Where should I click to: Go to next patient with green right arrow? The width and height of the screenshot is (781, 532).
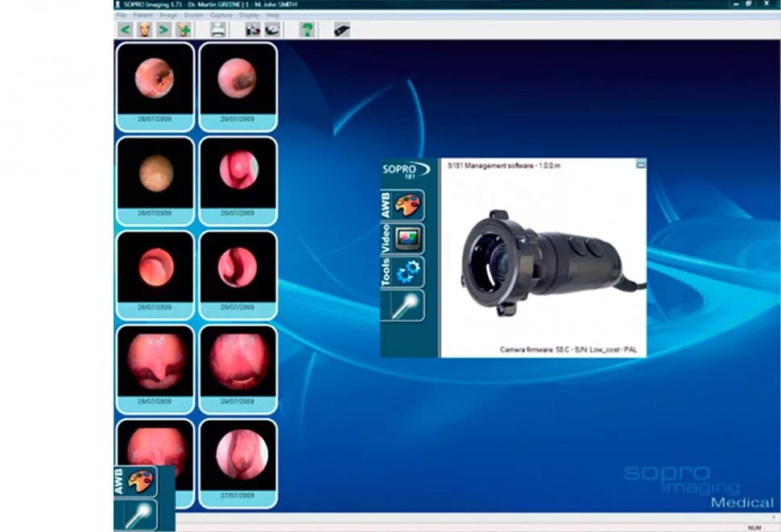pos(163,30)
